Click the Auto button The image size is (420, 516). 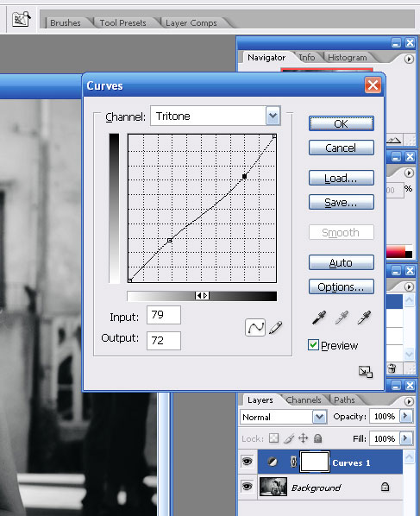(x=341, y=262)
